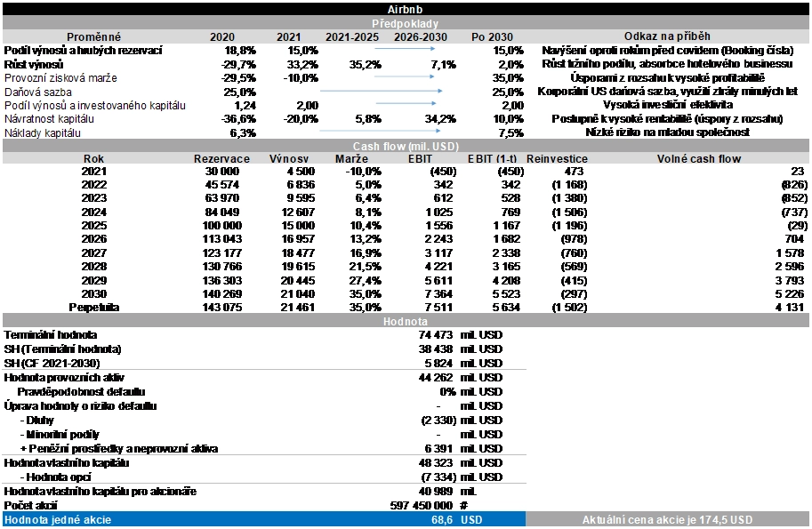This screenshot has height=529, width=812.
Task: Select the Hodnota jedné akcie 68,6 value
Action: (x=442, y=520)
